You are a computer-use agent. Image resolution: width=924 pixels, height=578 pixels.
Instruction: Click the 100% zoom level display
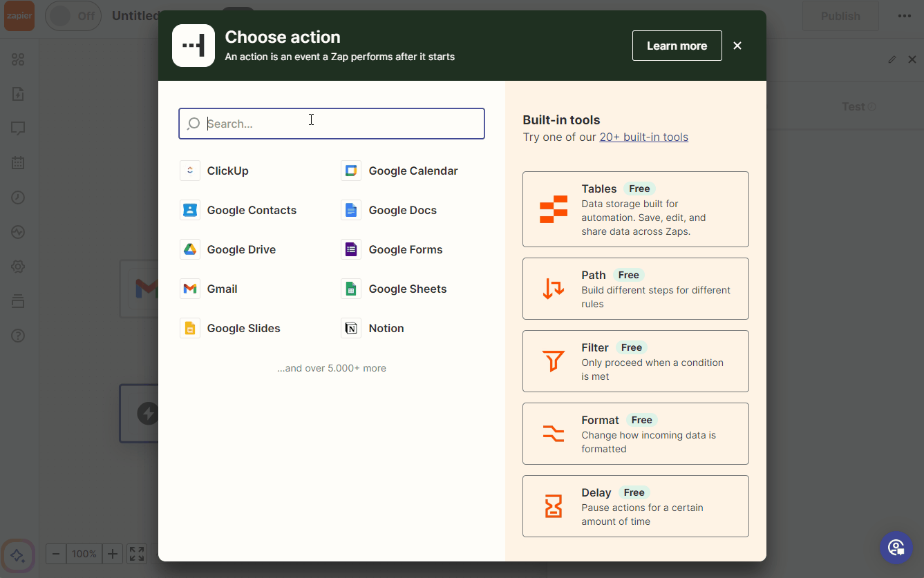coord(84,554)
